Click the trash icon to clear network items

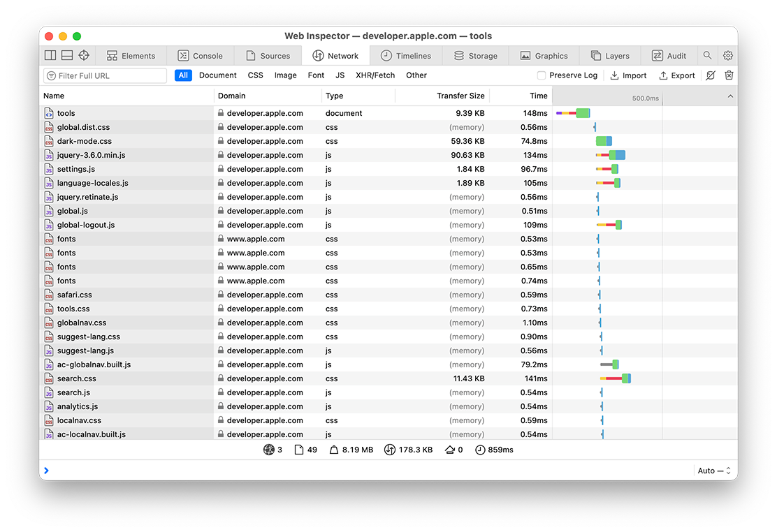(x=729, y=75)
